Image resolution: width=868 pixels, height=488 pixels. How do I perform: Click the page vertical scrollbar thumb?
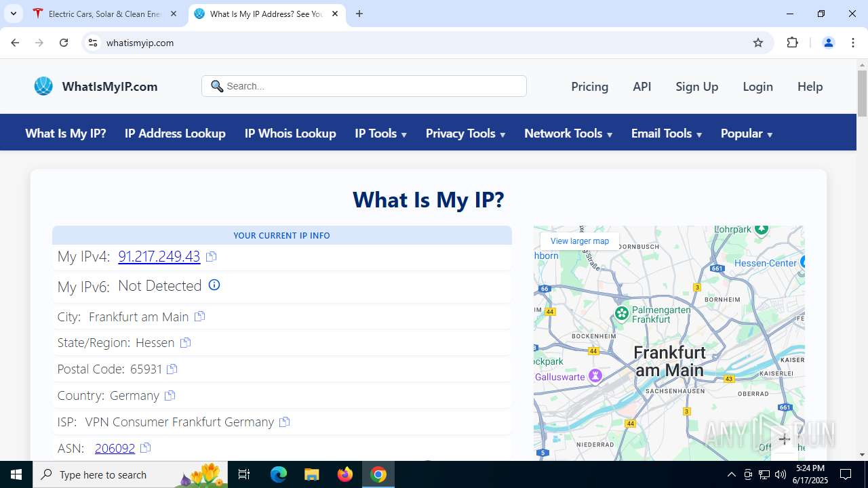coord(862,95)
